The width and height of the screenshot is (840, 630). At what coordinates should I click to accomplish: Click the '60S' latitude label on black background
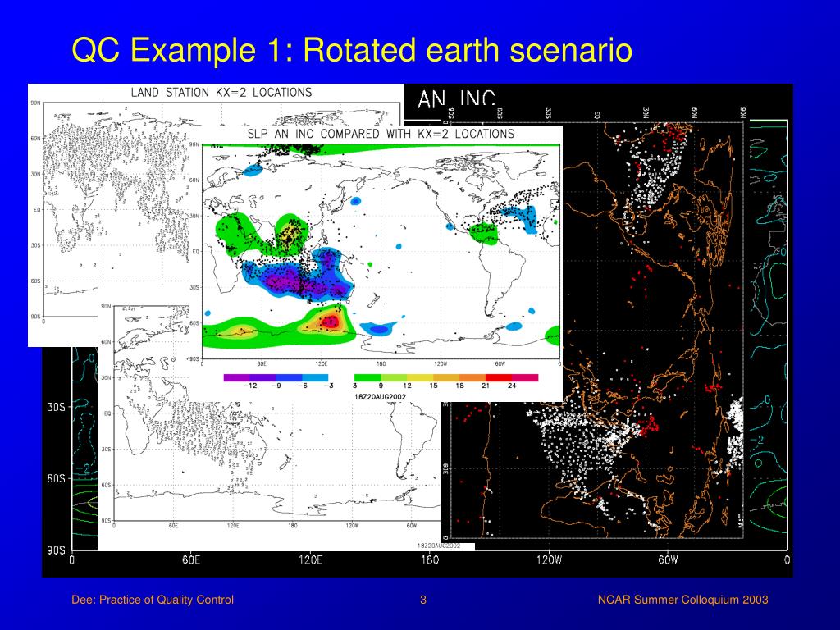[56, 478]
